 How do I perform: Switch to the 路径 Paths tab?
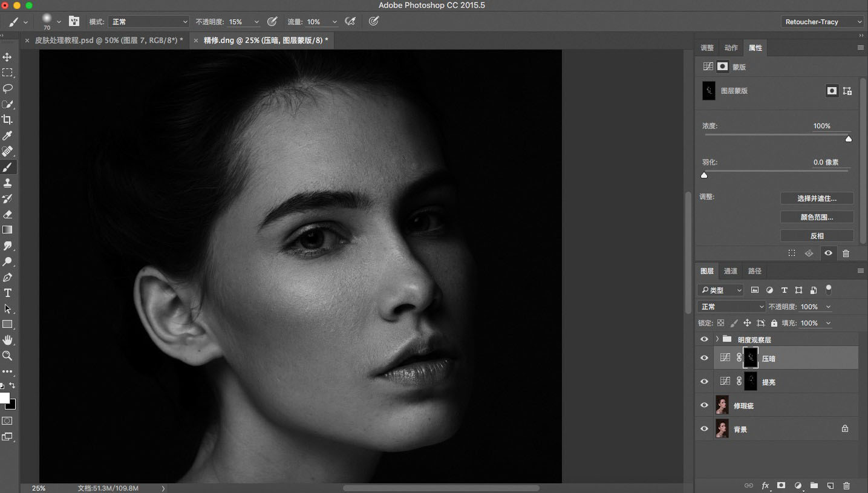coord(755,271)
